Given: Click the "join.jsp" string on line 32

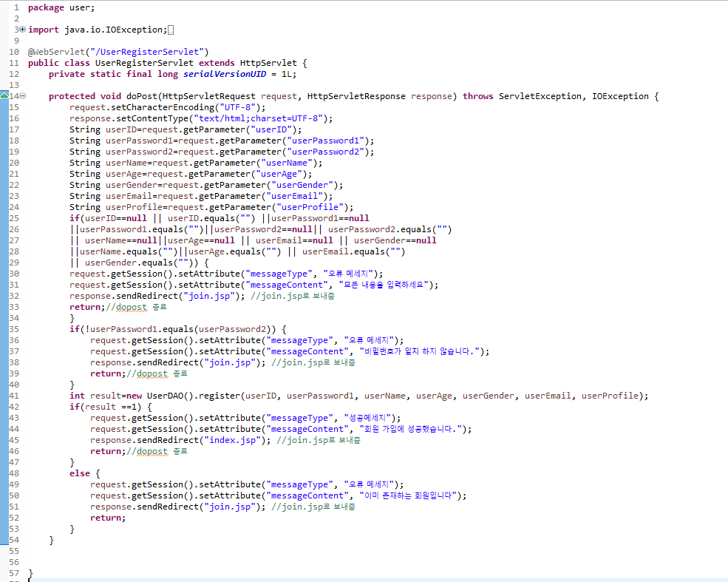Looking at the screenshot, I should tap(209, 297).
